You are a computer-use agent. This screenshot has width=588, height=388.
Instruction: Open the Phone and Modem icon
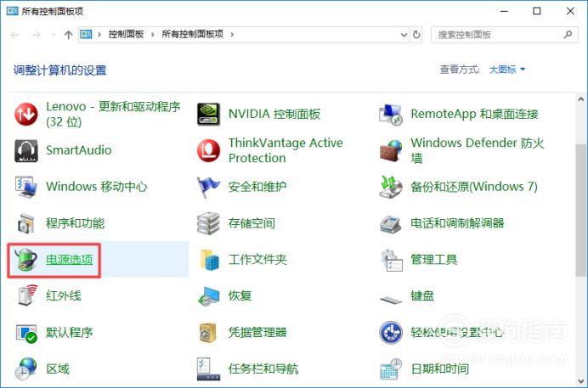[391, 224]
